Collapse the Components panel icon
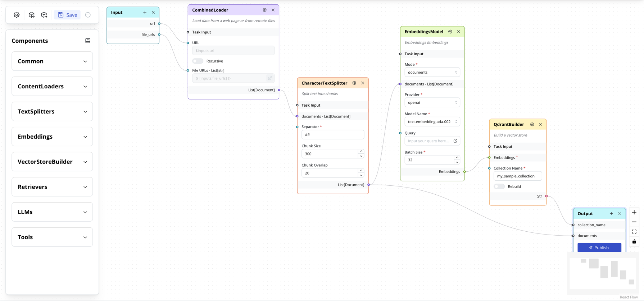Screen dimensions: 644x301 (88, 41)
